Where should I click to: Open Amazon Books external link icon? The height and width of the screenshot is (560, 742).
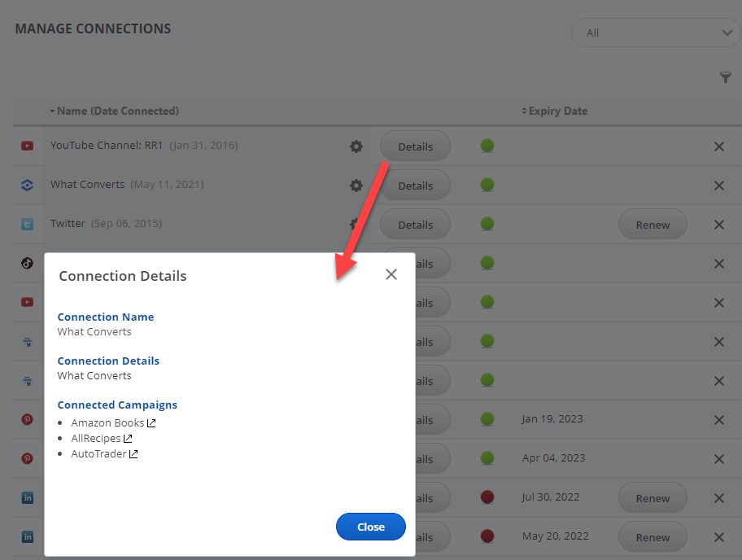click(151, 423)
